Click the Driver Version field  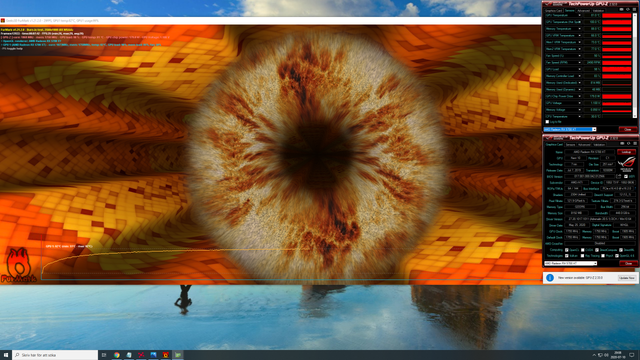(x=600, y=219)
